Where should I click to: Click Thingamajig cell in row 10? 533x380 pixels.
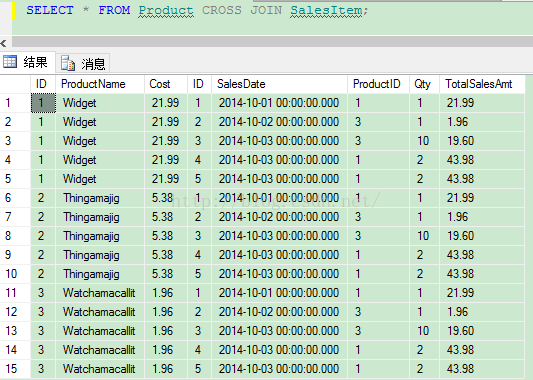coord(100,274)
